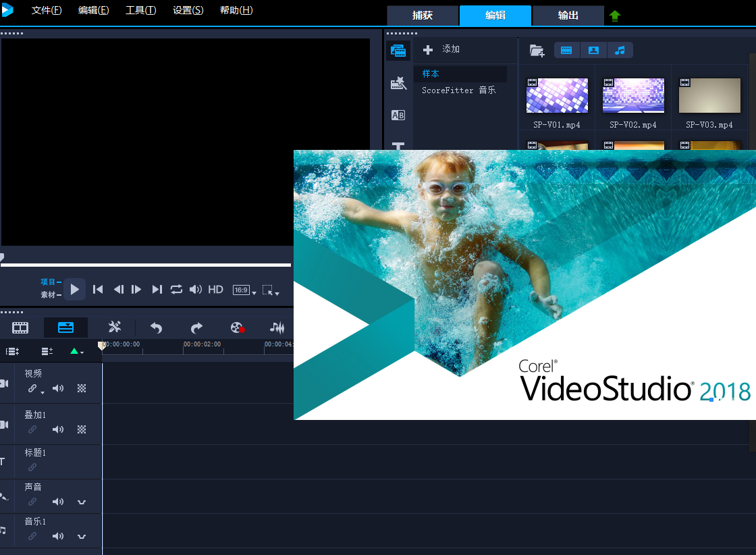The image size is (756, 555).
Task: Select the 样本 library folder
Action: (460, 74)
